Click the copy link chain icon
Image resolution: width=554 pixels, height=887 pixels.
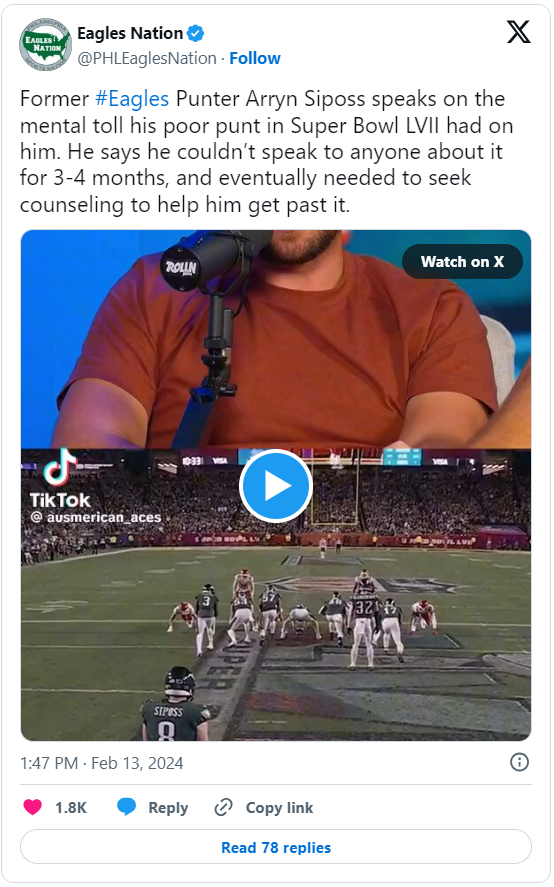point(224,807)
